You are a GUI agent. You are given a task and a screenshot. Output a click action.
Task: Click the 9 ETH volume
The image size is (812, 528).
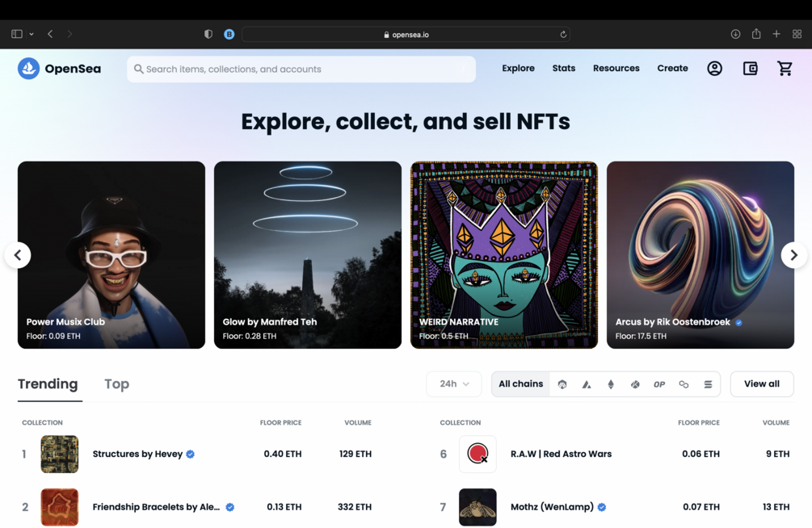(778, 454)
